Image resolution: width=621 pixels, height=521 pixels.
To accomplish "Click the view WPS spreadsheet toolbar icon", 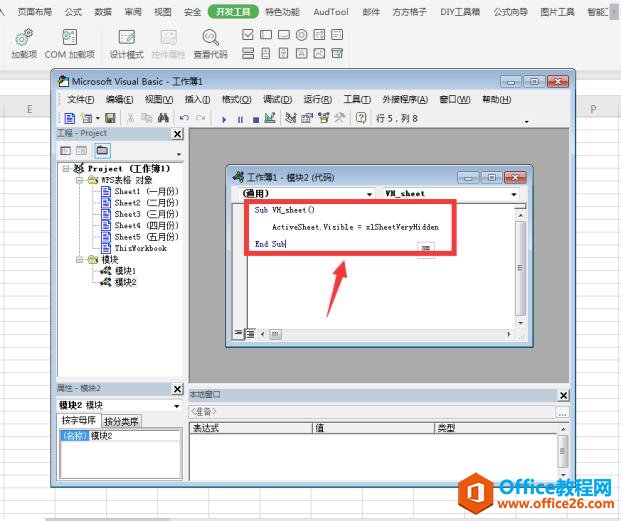I will [70, 118].
